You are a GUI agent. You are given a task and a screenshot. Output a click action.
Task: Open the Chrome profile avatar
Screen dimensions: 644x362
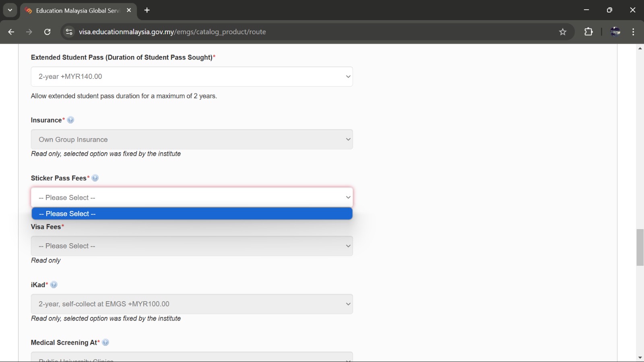pyautogui.click(x=615, y=32)
